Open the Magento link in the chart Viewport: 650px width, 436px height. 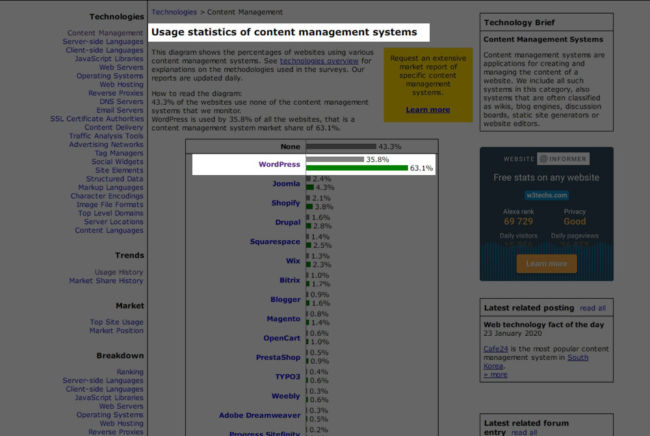pos(284,319)
